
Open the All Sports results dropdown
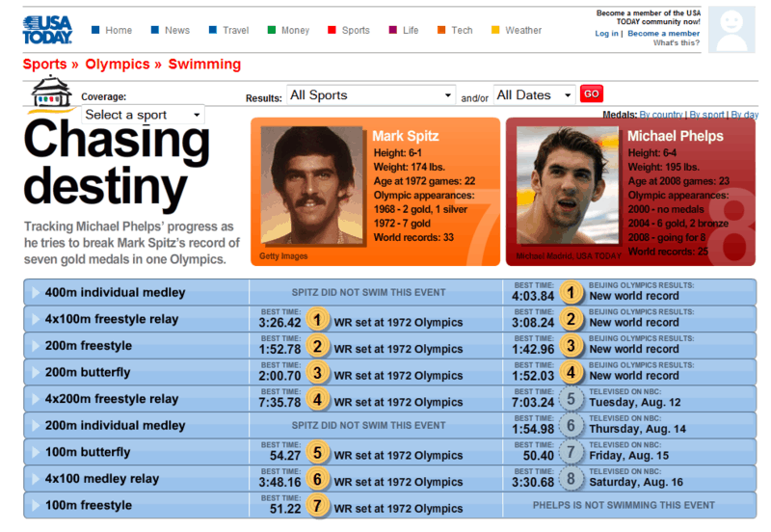coord(371,94)
